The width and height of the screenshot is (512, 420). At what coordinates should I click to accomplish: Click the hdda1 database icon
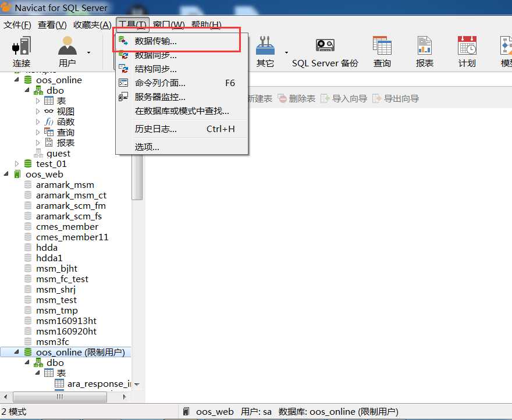[28, 258]
